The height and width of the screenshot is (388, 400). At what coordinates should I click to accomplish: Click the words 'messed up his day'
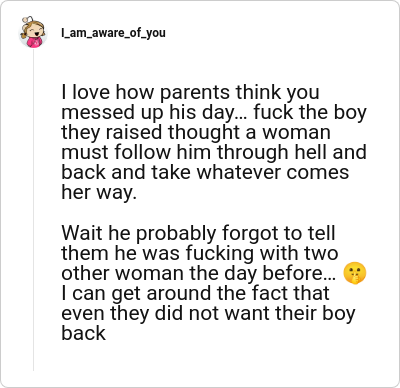click(148, 113)
